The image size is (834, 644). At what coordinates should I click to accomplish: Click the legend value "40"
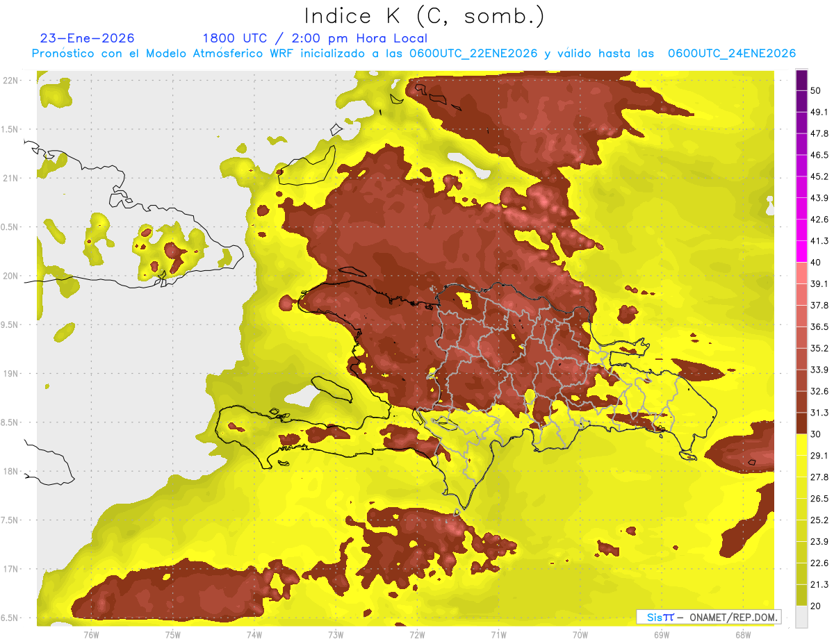(816, 263)
